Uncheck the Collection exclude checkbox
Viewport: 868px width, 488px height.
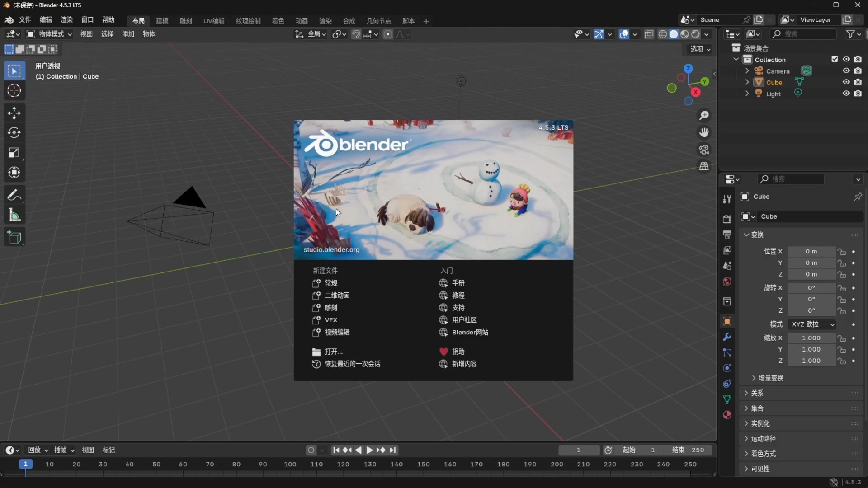[835, 60]
